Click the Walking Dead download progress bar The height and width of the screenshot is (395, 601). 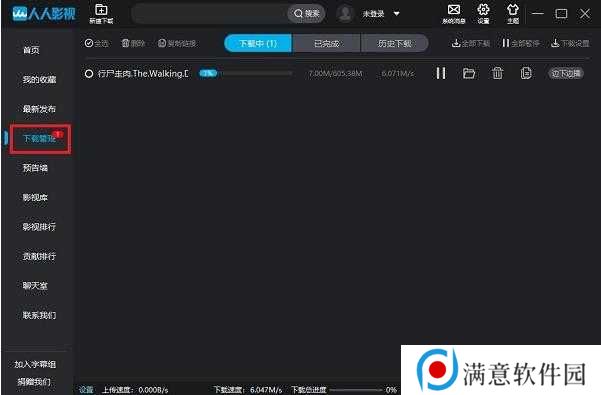[246, 73]
